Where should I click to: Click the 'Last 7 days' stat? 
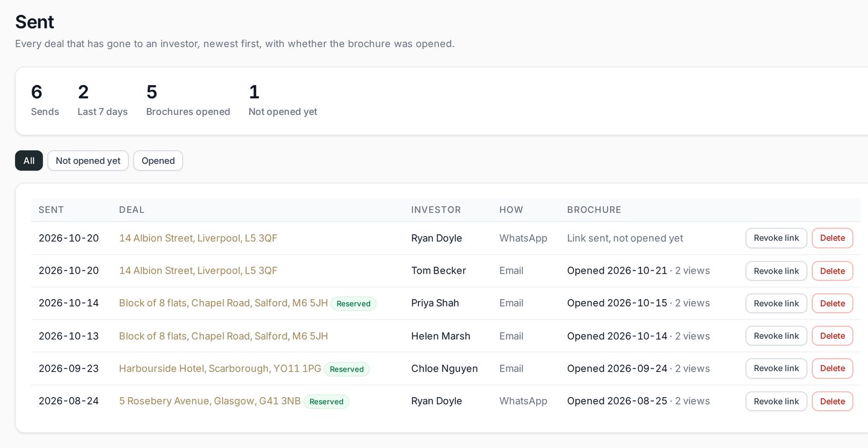tap(102, 101)
